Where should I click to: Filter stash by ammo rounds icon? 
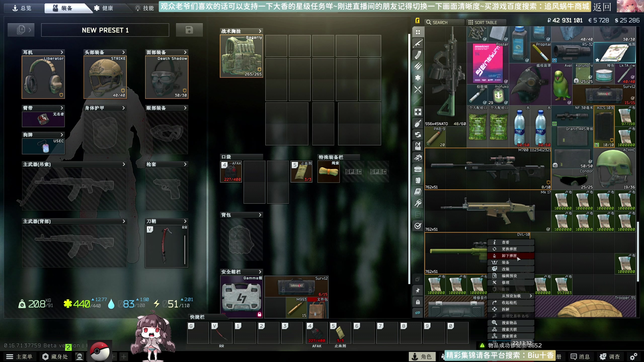[418, 66]
